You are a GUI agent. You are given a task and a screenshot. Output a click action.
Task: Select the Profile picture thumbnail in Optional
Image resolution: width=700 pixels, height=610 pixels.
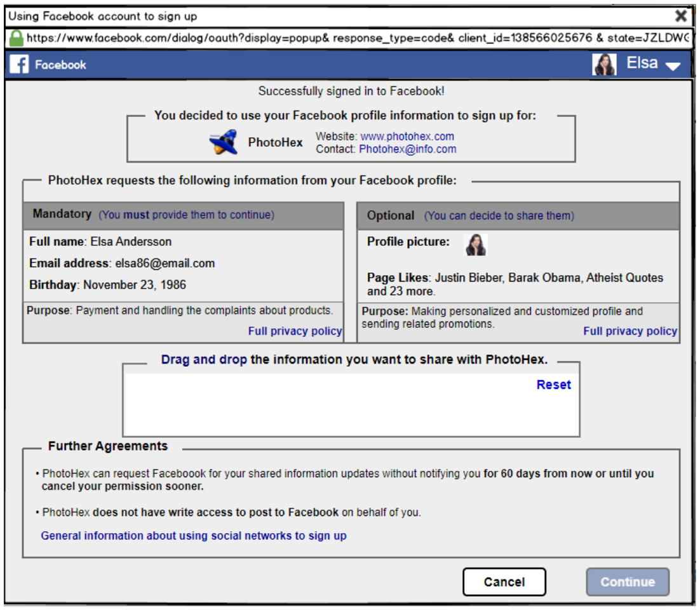[x=476, y=244]
